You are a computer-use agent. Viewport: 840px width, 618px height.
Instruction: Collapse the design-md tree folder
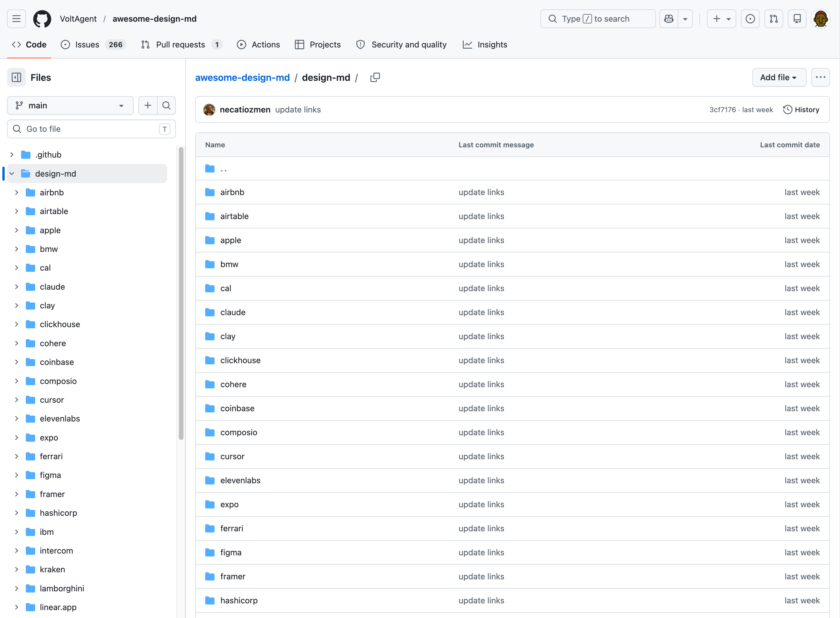pos(12,174)
